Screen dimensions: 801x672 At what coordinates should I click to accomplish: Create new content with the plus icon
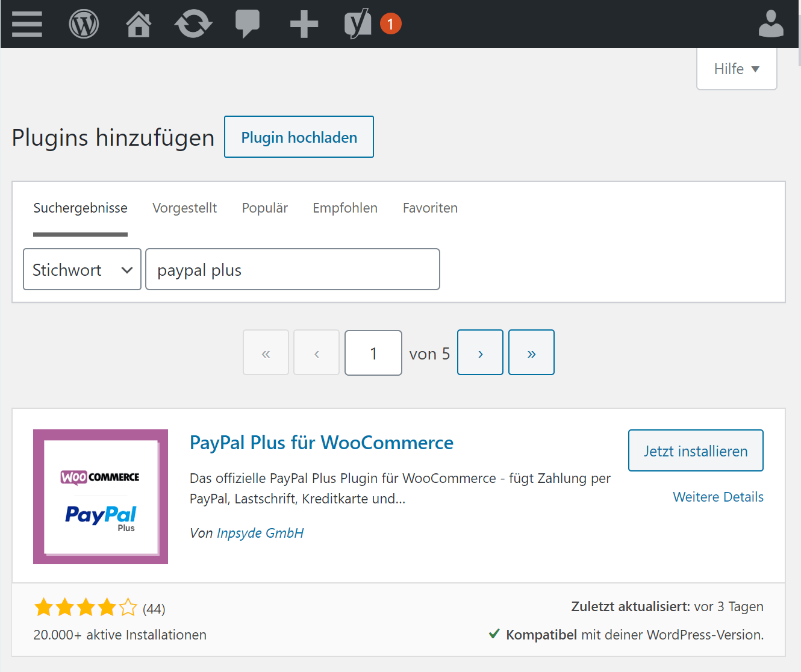click(x=304, y=24)
